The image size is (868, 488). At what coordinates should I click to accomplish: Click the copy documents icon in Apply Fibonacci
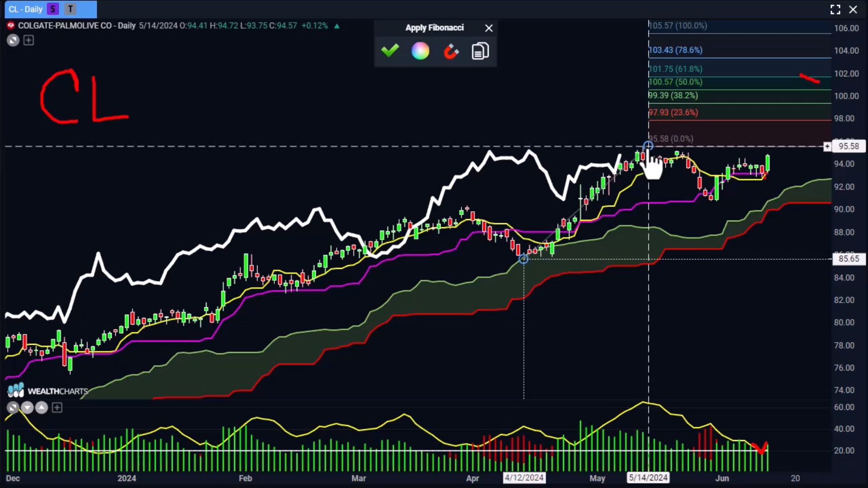click(x=480, y=51)
